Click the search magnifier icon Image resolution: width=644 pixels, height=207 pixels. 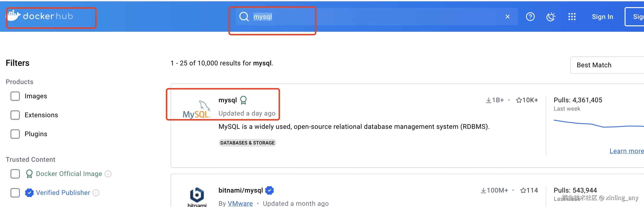(x=244, y=17)
